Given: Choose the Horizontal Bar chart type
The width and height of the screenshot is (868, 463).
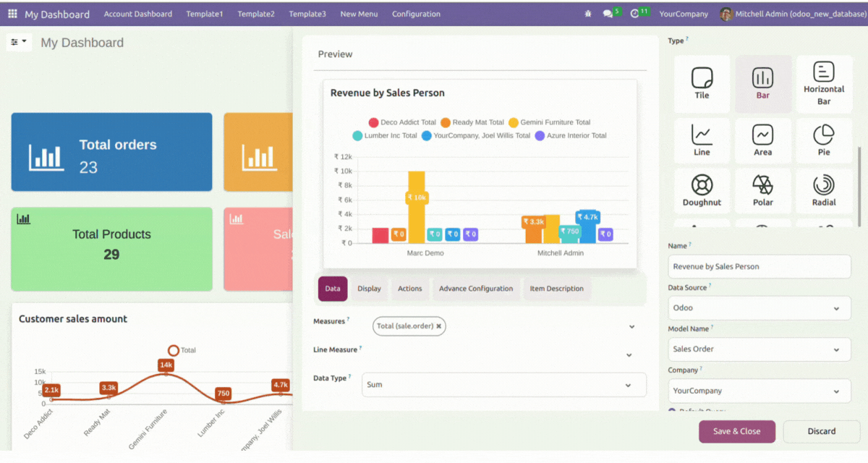Looking at the screenshot, I should (x=824, y=83).
